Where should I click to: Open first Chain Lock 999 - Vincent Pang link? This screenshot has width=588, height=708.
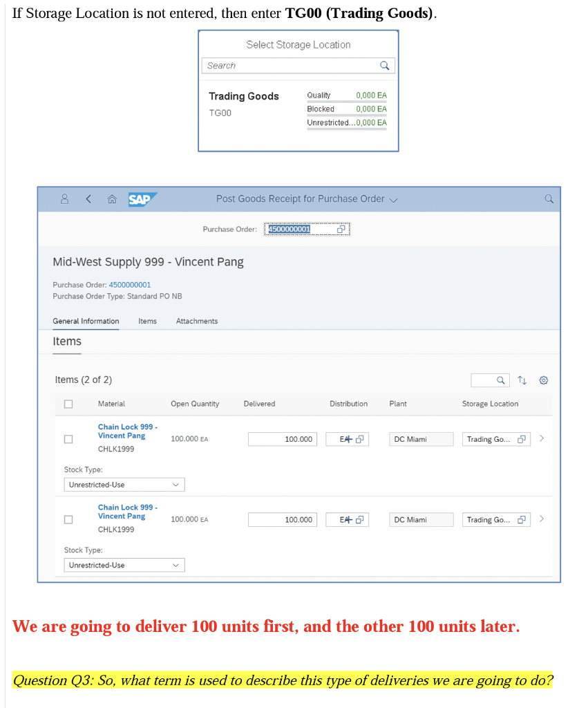(128, 431)
